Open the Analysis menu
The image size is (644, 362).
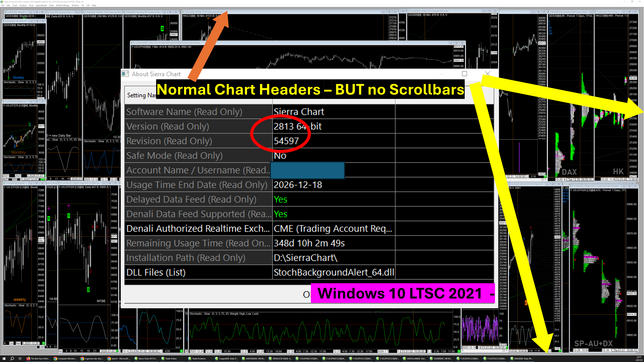tap(23, 5)
